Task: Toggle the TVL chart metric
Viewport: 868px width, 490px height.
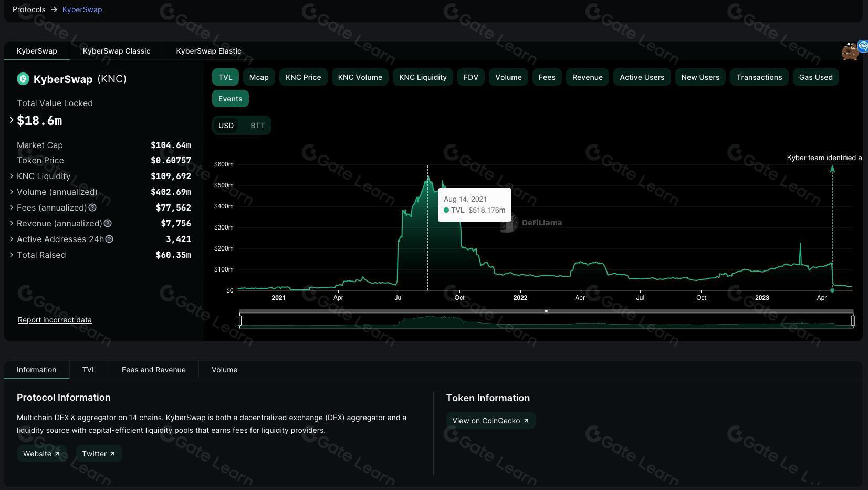Action: [x=225, y=77]
